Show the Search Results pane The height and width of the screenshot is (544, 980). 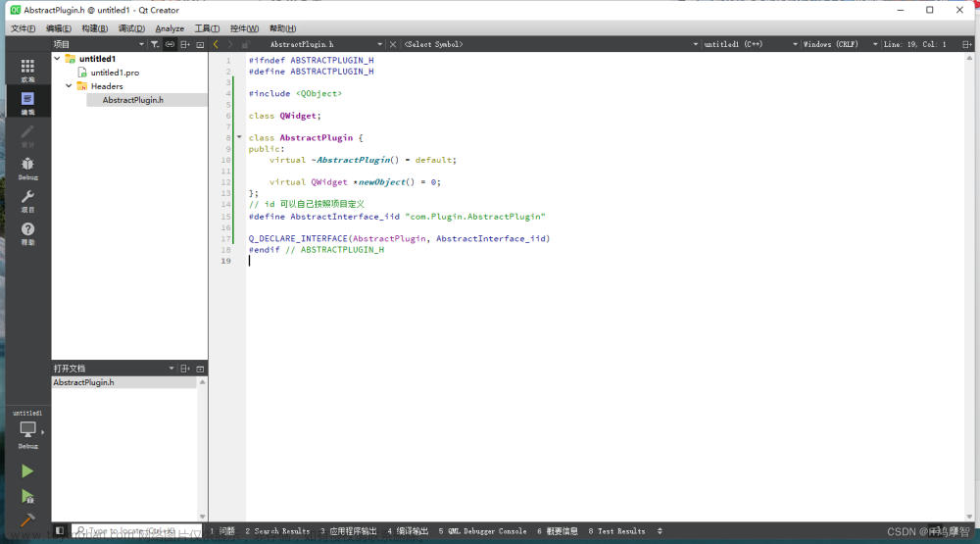[277, 531]
